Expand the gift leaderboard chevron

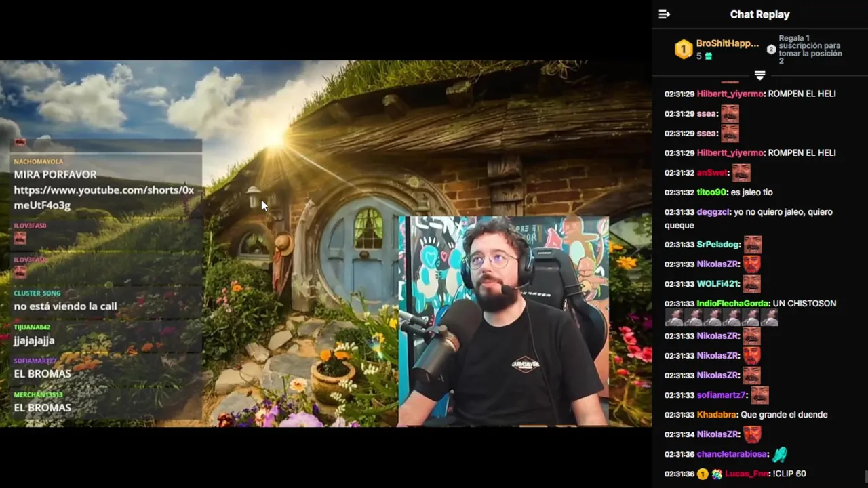759,75
